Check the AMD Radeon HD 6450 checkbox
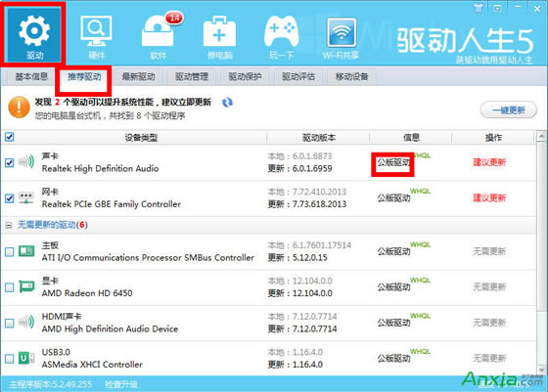The width and height of the screenshot is (548, 392). point(10,287)
